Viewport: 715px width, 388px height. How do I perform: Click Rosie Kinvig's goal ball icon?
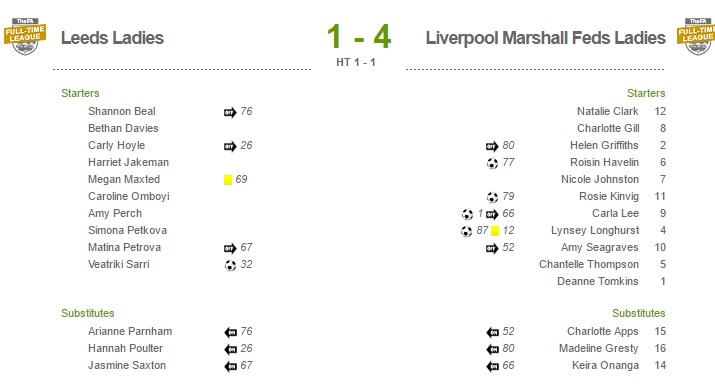(492, 197)
